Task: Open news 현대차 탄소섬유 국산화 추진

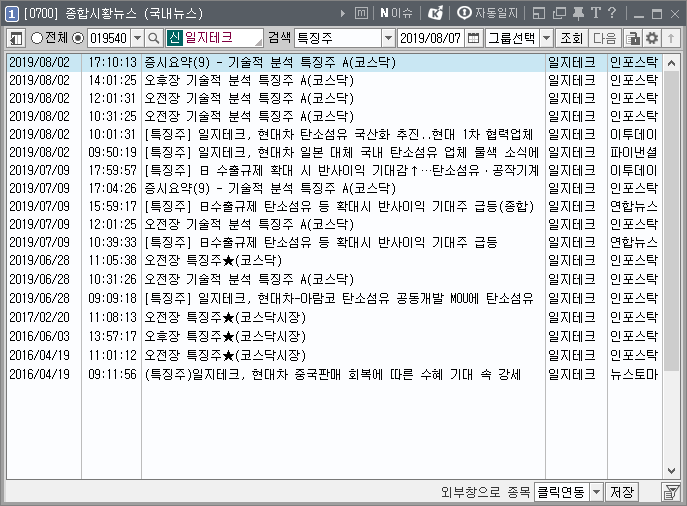Action: (x=334, y=134)
